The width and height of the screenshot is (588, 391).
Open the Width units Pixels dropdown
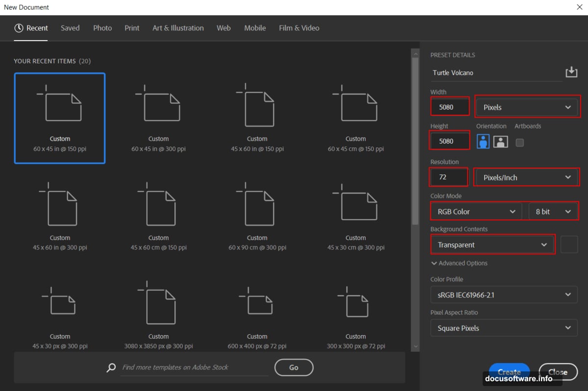[x=527, y=106]
